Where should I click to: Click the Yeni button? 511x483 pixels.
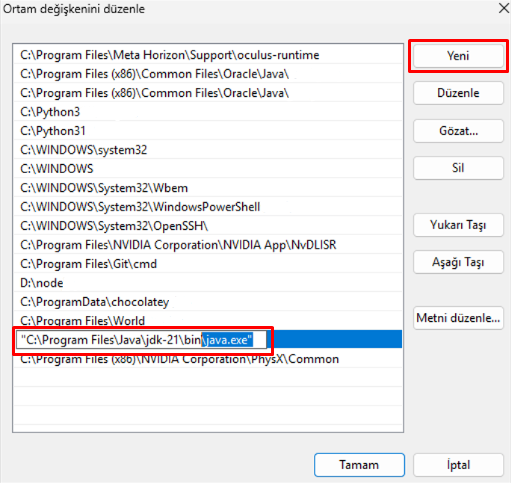[x=458, y=56]
